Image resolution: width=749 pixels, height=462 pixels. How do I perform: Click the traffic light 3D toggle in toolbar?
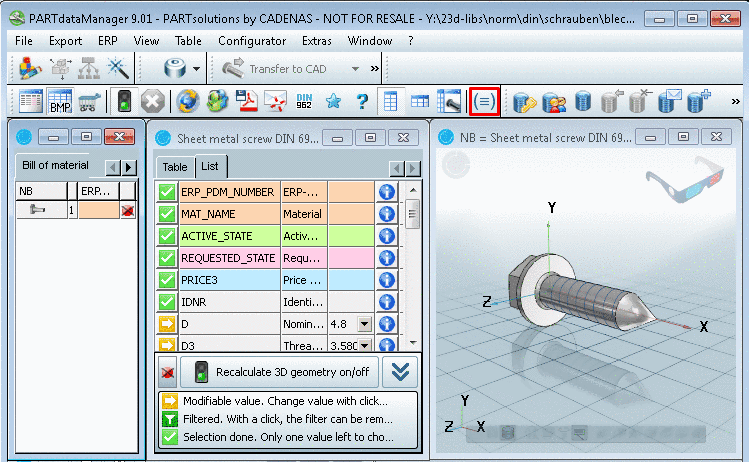pyautogui.click(x=124, y=101)
